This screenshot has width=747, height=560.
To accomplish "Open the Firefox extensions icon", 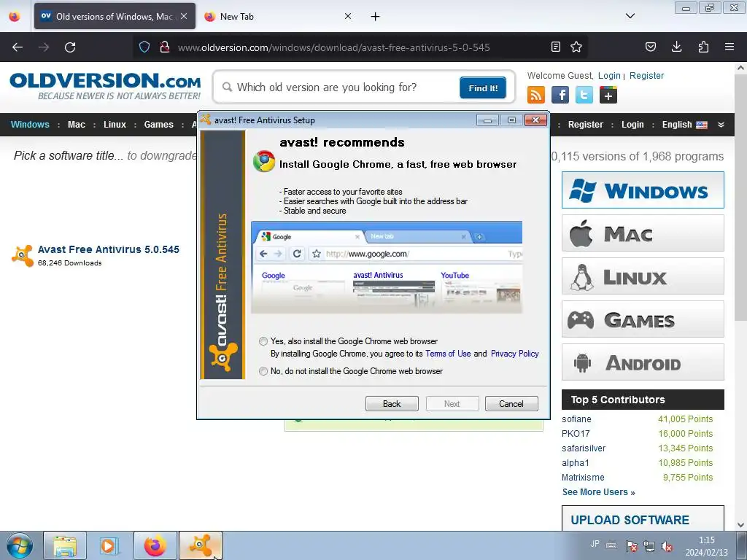I will click(703, 47).
